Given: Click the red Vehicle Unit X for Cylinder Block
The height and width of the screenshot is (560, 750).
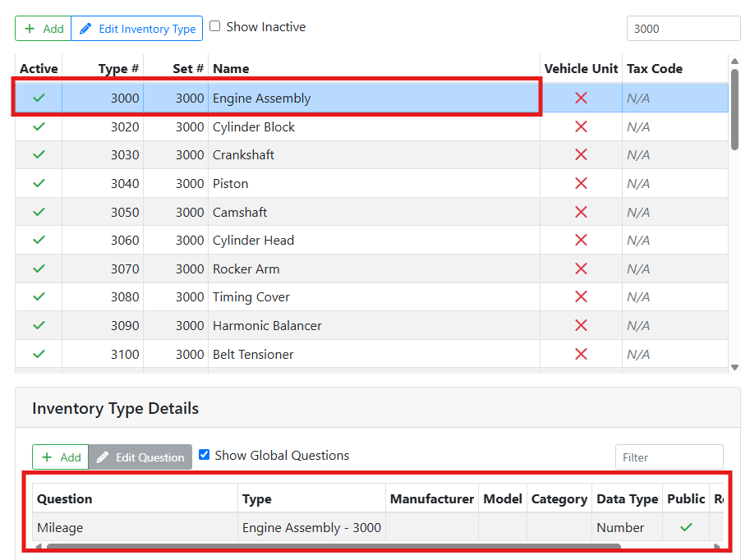Looking at the screenshot, I should pos(581,126).
